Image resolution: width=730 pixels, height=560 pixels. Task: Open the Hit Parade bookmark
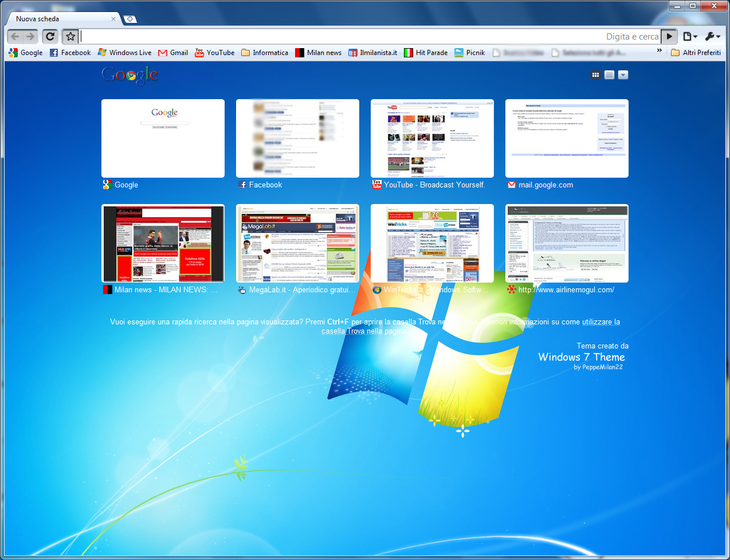(426, 53)
